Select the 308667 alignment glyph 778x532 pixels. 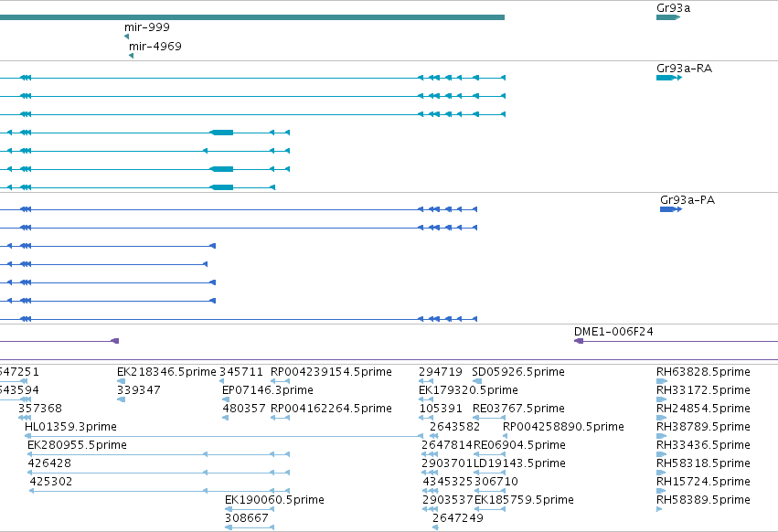[250, 527]
